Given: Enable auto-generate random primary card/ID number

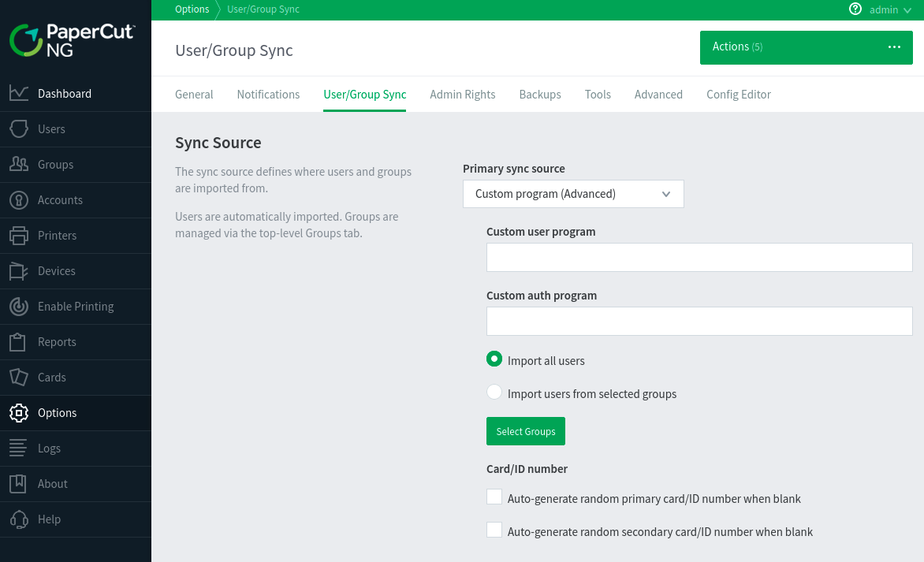Looking at the screenshot, I should (494, 497).
